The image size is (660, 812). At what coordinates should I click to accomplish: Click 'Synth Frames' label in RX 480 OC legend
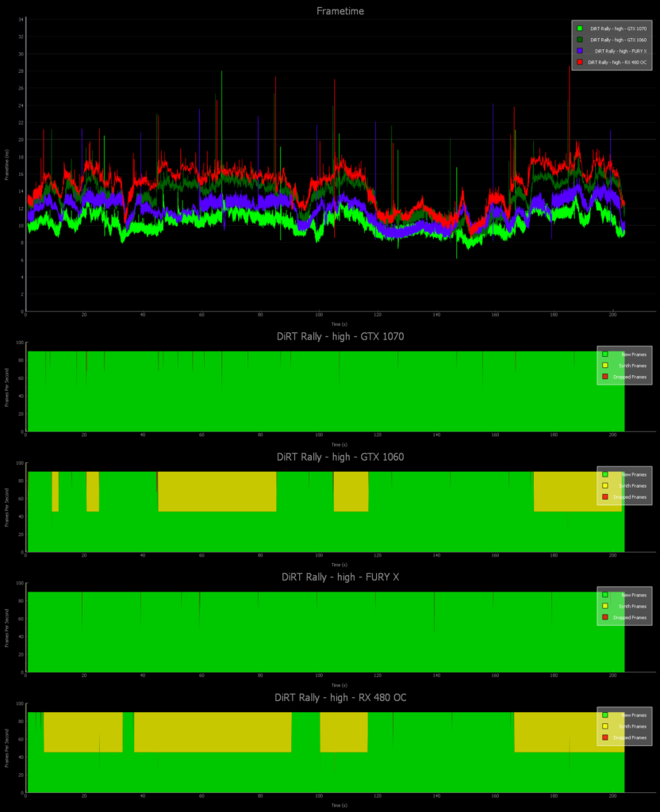click(x=632, y=726)
